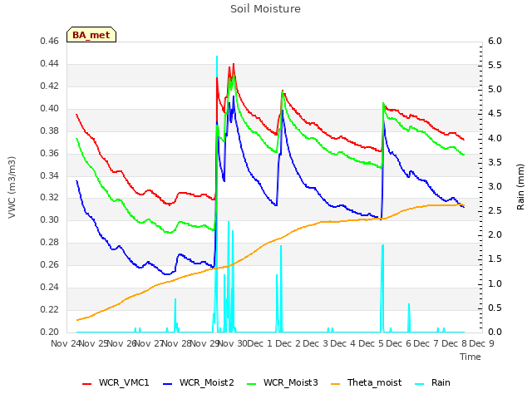Click the 5.5 rain axis tick
The height and width of the screenshot is (399, 532).
point(495,66)
